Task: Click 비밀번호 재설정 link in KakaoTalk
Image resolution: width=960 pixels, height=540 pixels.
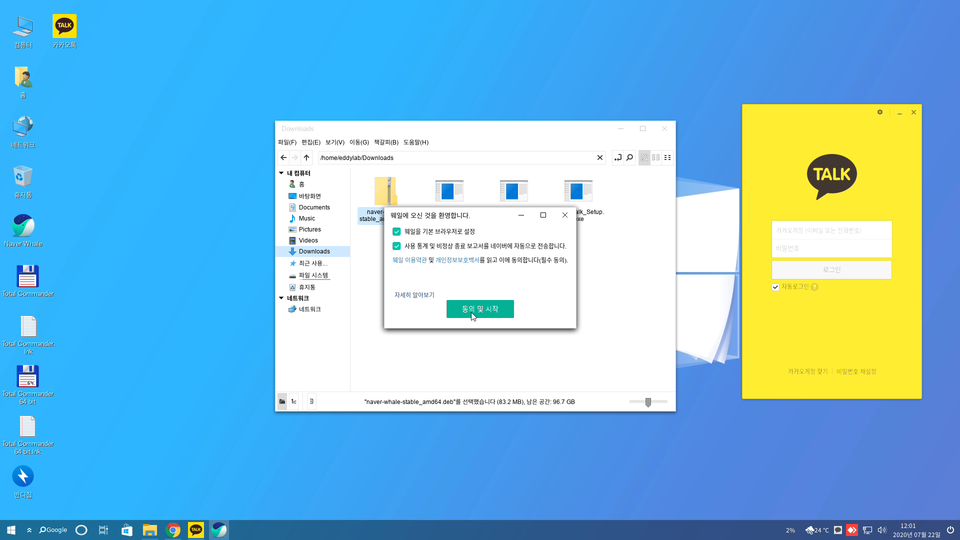Action: click(856, 372)
